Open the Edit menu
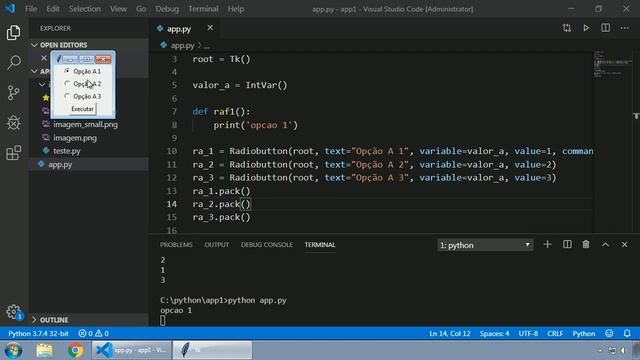Viewport: 640px width, 360px height. coord(53,9)
